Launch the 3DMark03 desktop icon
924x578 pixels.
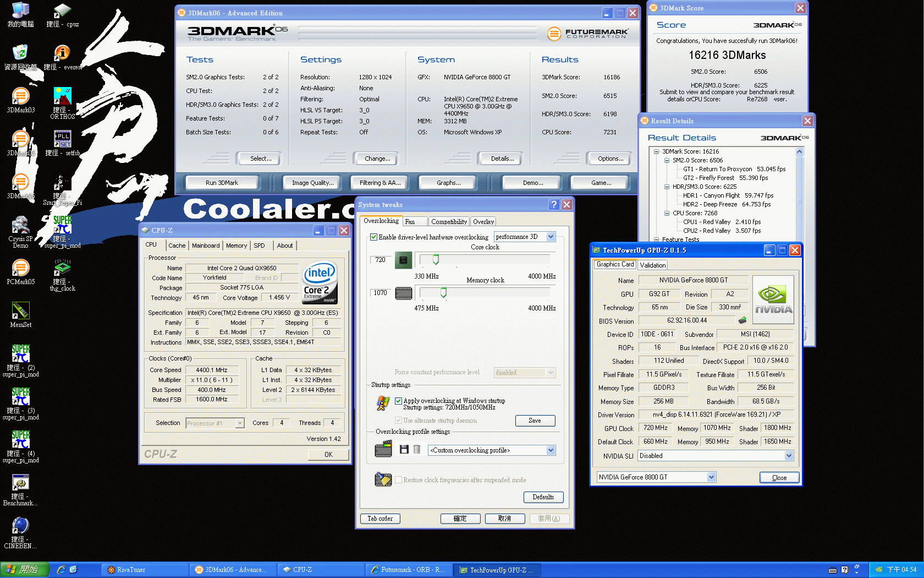[20, 100]
